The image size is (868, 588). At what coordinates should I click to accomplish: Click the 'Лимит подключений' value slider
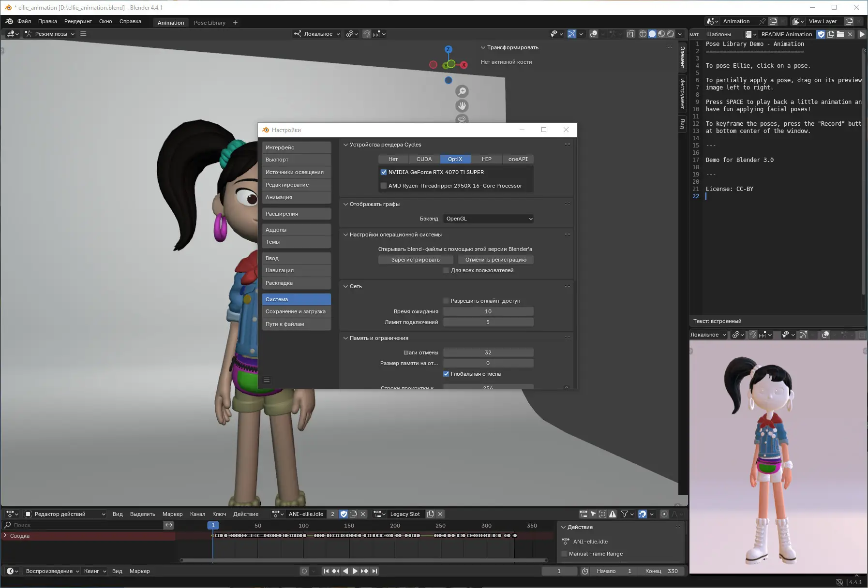click(488, 322)
